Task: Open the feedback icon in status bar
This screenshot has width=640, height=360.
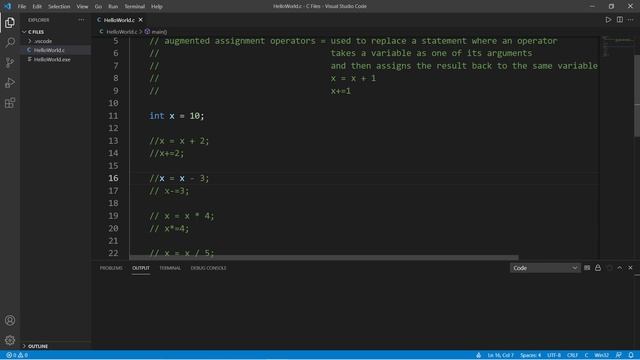Action: [619, 355]
